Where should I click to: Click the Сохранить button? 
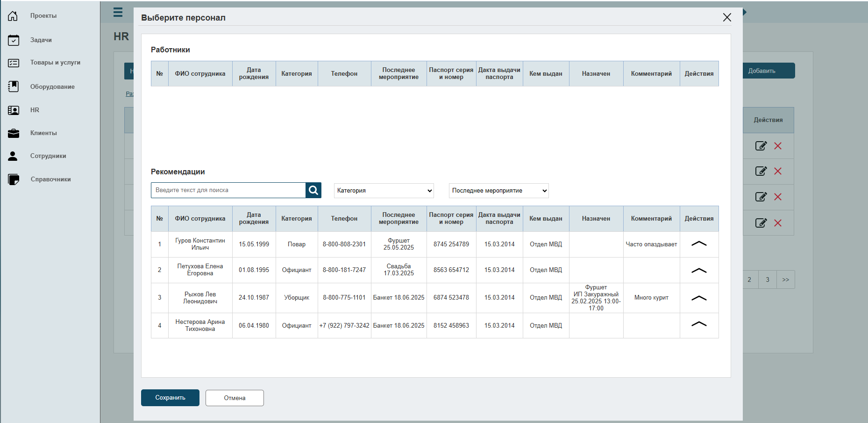(170, 398)
